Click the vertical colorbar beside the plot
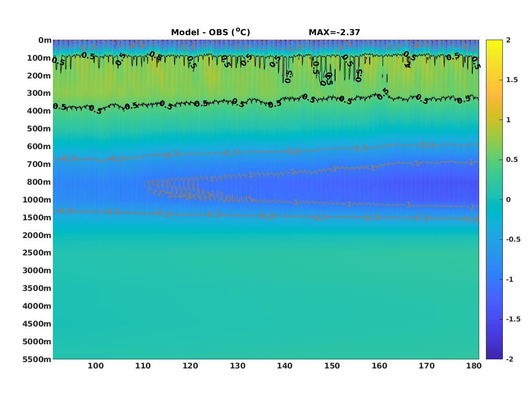 494,200
